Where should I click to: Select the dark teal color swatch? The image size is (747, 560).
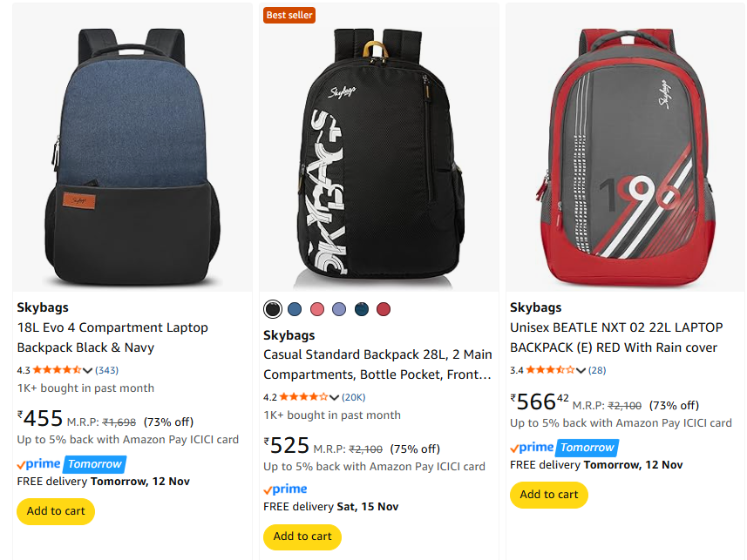[x=362, y=309]
